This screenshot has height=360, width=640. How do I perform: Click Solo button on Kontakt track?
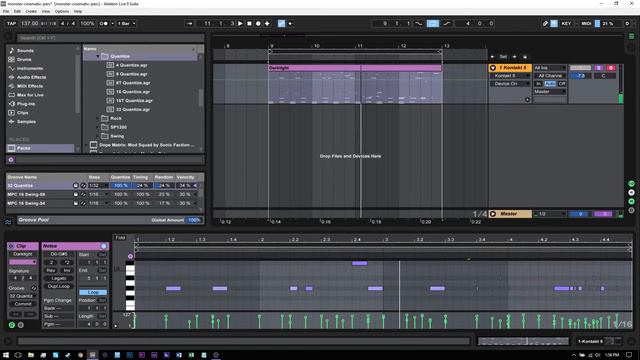point(599,68)
